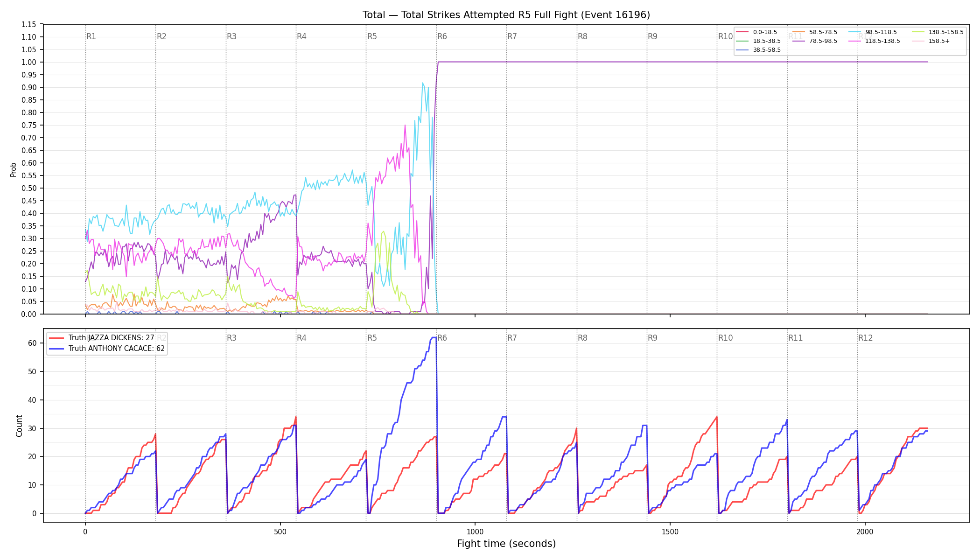This screenshot has height=560, width=980.
Task: Click the Count y-axis label
Action: coord(19,426)
